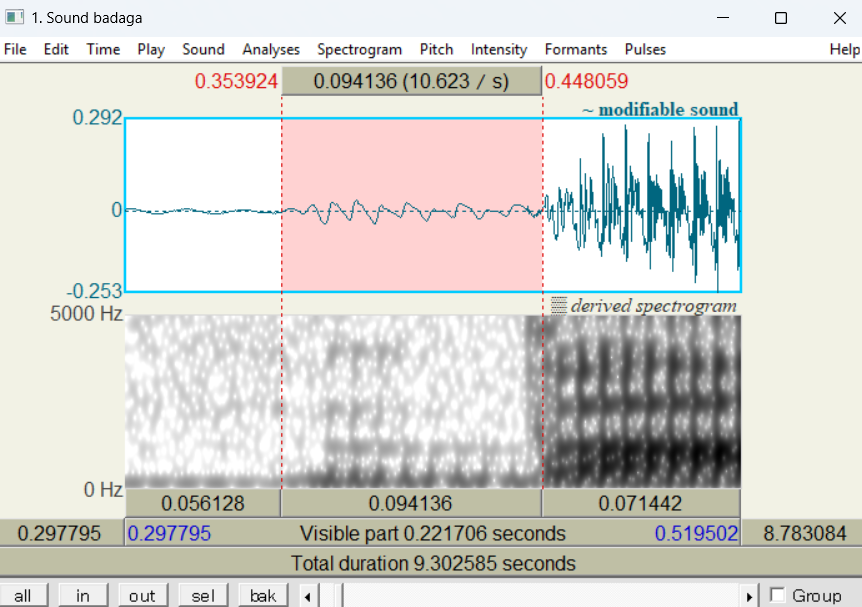Play the selected 0.094136 segment in lower bar
This screenshot has height=607, width=862.
(x=411, y=503)
